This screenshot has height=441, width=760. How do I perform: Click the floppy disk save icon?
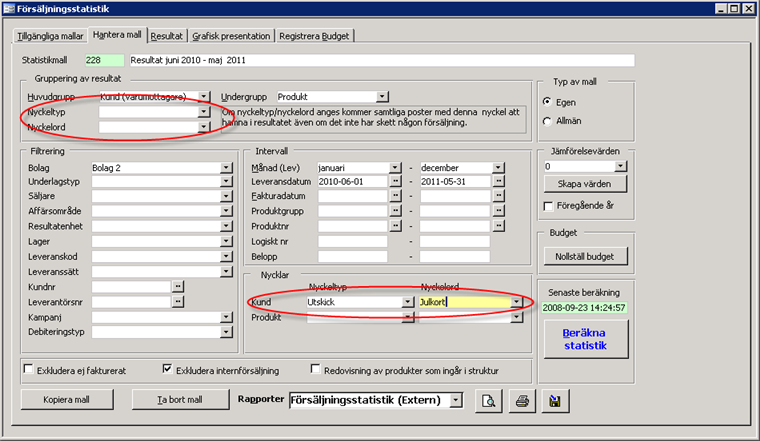point(553,401)
